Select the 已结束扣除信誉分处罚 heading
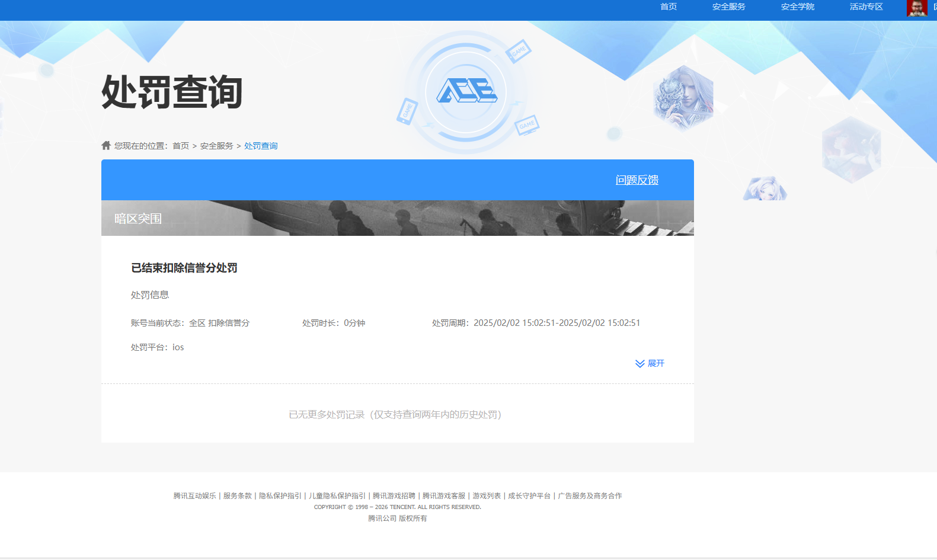The height and width of the screenshot is (560, 937). click(x=184, y=268)
